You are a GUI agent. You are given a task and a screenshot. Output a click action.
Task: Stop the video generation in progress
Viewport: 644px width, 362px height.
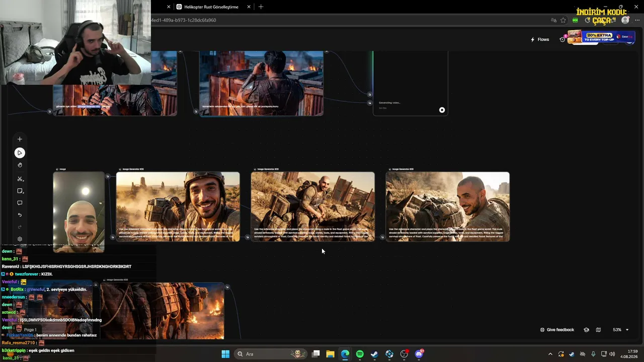point(442,110)
